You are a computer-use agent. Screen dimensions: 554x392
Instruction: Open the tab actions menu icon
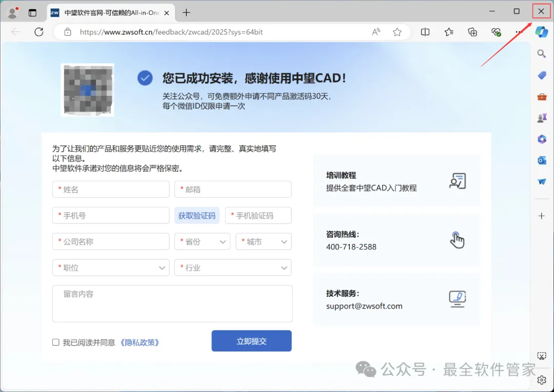pyautogui.click(x=32, y=13)
